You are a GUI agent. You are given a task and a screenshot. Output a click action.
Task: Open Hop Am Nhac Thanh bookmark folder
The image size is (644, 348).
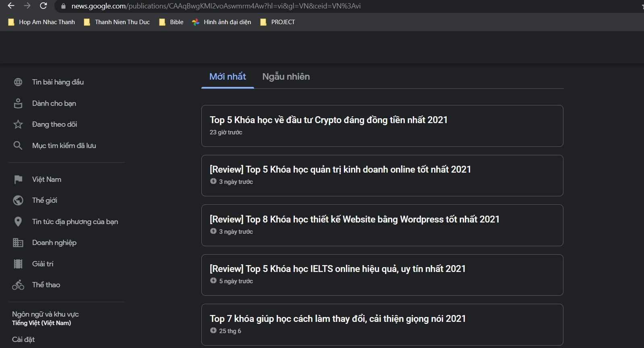pos(41,22)
